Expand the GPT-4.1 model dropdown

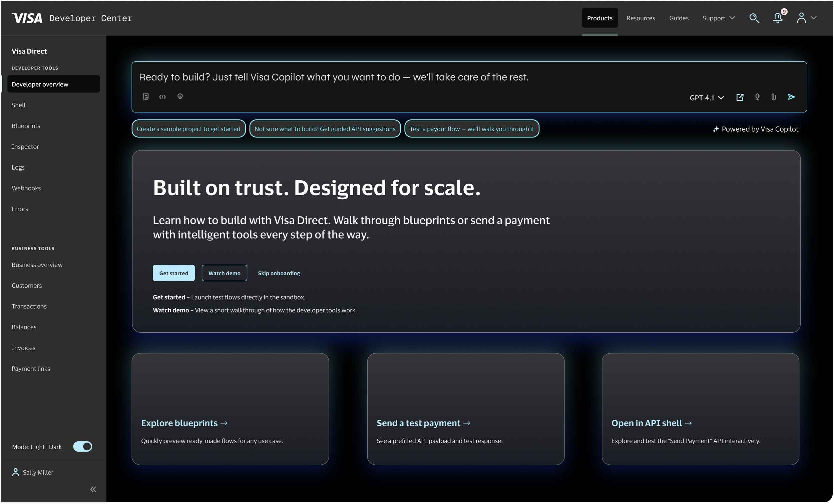pyautogui.click(x=706, y=98)
